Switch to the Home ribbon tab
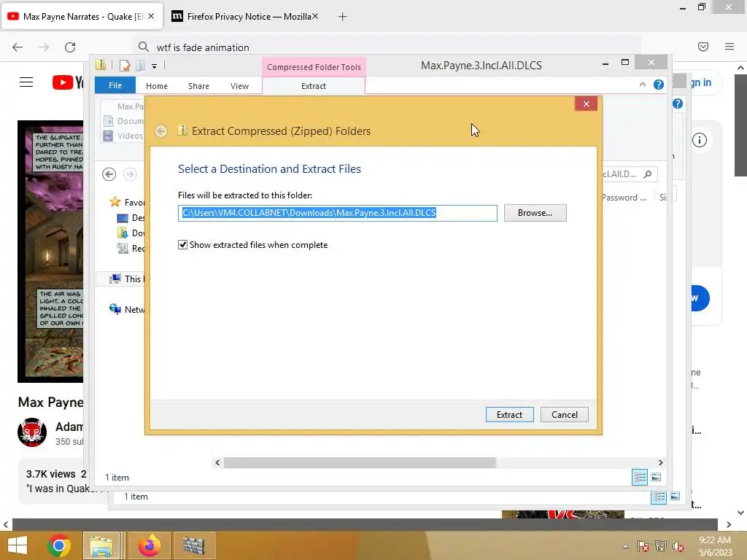747x560 pixels. pos(157,86)
